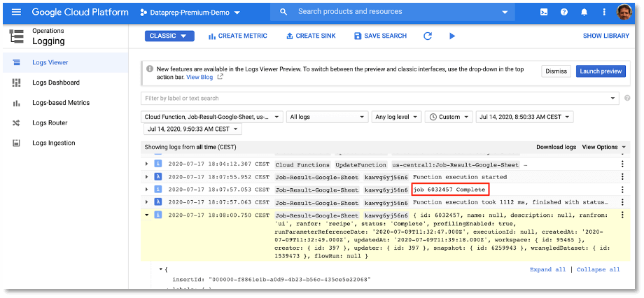Click info severity icon of 18:08:00.750 entry

tap(158, 215)
